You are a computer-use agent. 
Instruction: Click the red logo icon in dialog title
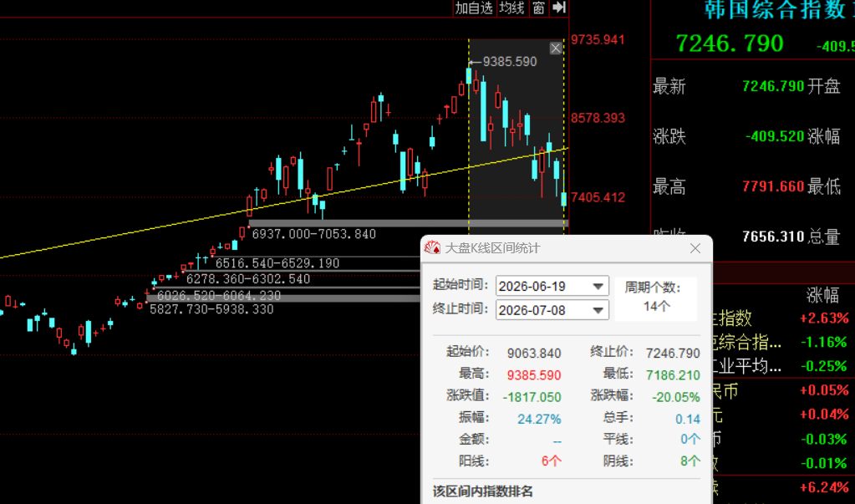[x=432, y=248]
